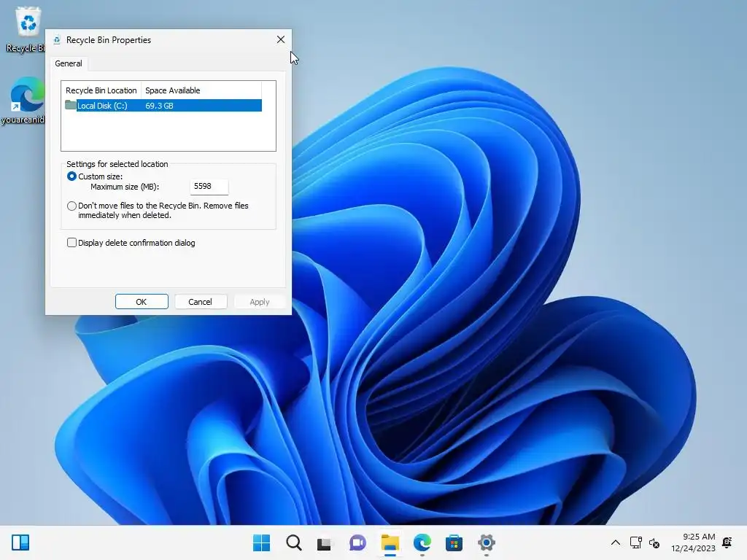Screen dimensions: 747x560
Task: Open Microsoft Store from taskbar
Action: tap(454, 542)
